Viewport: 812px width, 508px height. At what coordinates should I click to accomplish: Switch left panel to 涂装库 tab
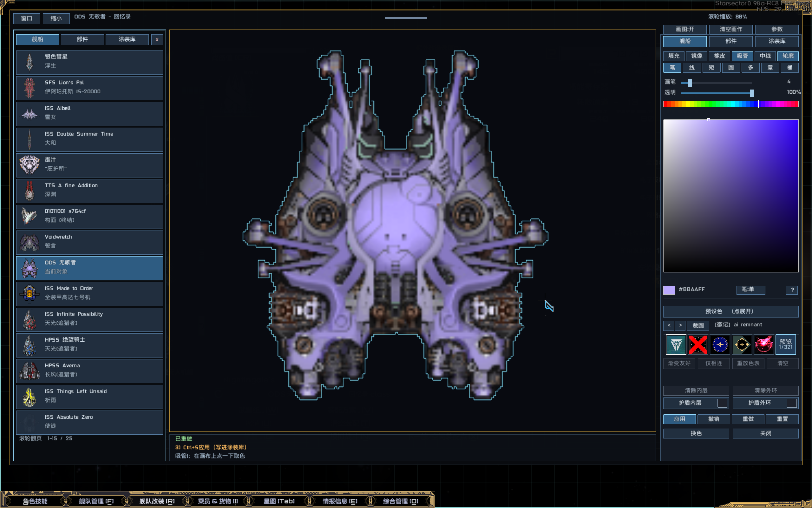(x=127, y=39)
